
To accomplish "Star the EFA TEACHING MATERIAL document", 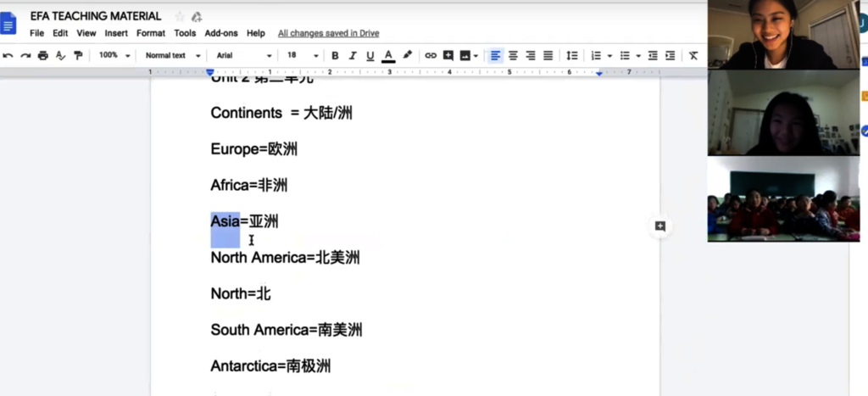I will 179,16.
